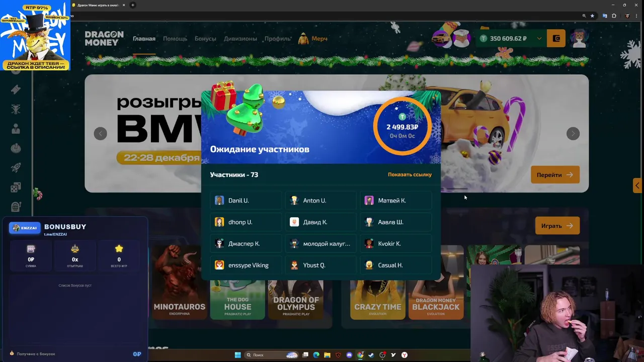Click the zoom magnifier in address bar
Viewport: 644px width, 362px height.
pos(584,16)
